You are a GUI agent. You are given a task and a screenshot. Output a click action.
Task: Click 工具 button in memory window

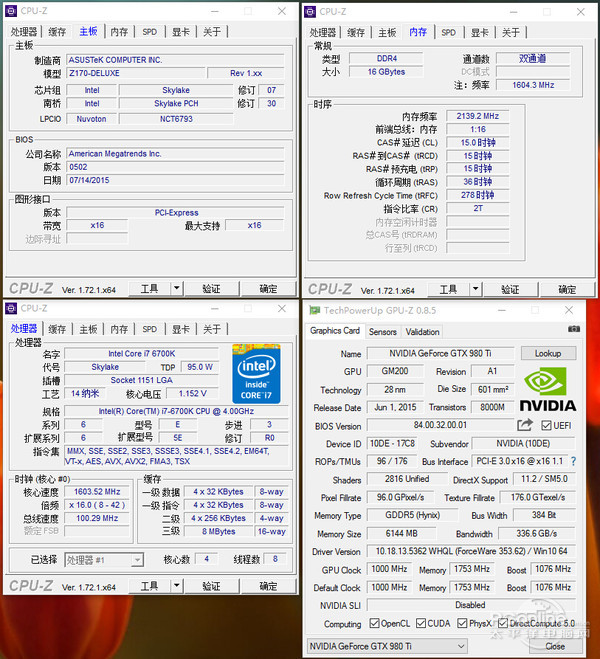point(448,289)
